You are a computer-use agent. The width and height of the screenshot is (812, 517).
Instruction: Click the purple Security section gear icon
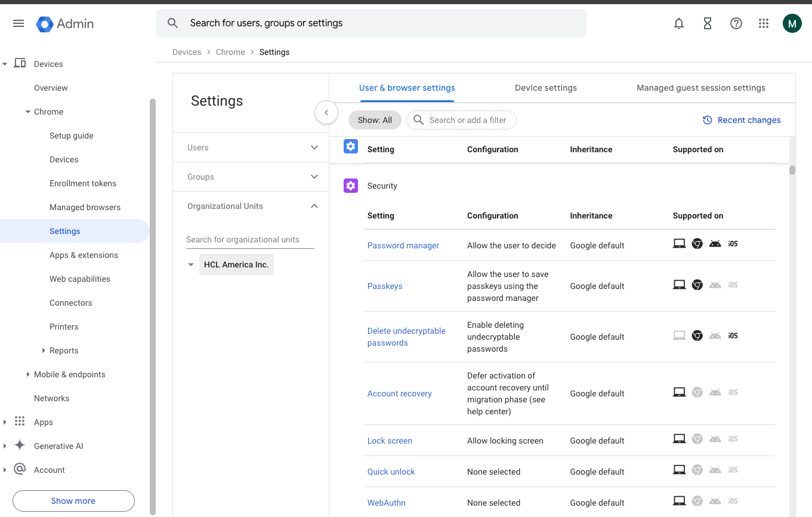351,186
